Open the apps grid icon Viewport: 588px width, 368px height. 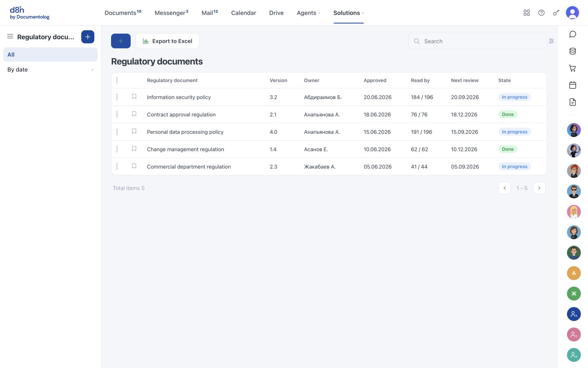(x=527, y=13)
